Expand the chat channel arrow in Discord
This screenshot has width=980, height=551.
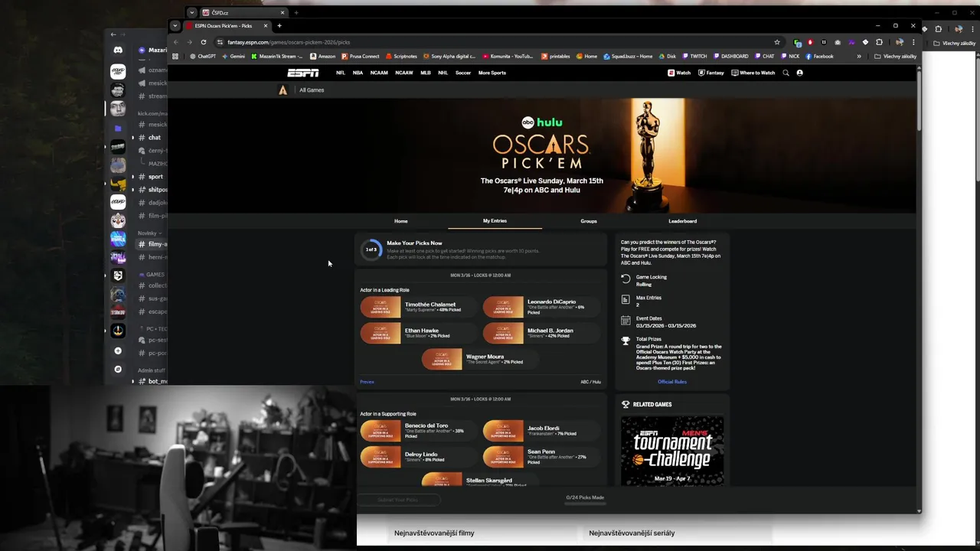[132, 138]
